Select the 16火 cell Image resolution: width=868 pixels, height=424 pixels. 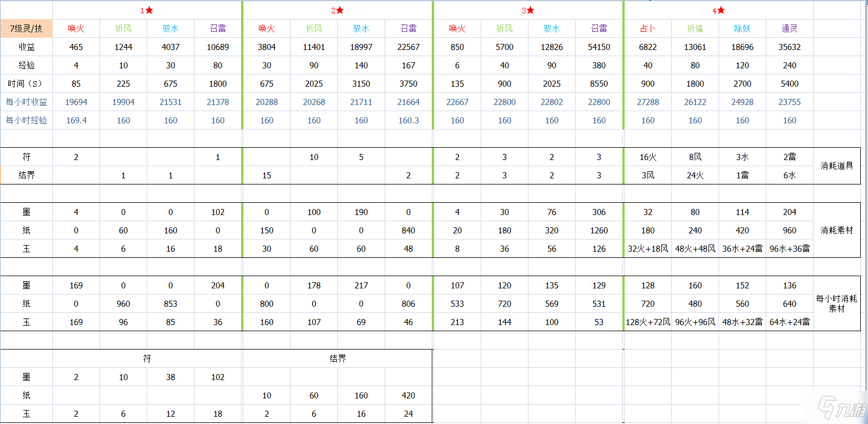point(648,157)
